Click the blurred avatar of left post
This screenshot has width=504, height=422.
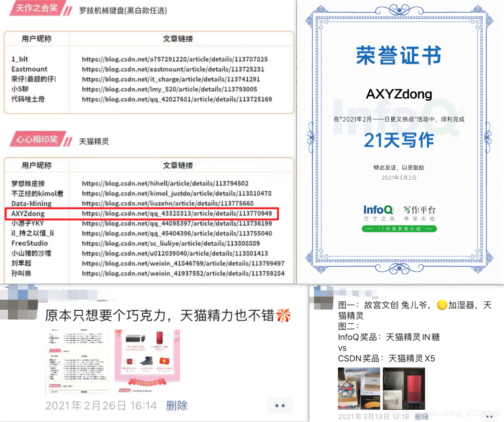click(19, 303)
